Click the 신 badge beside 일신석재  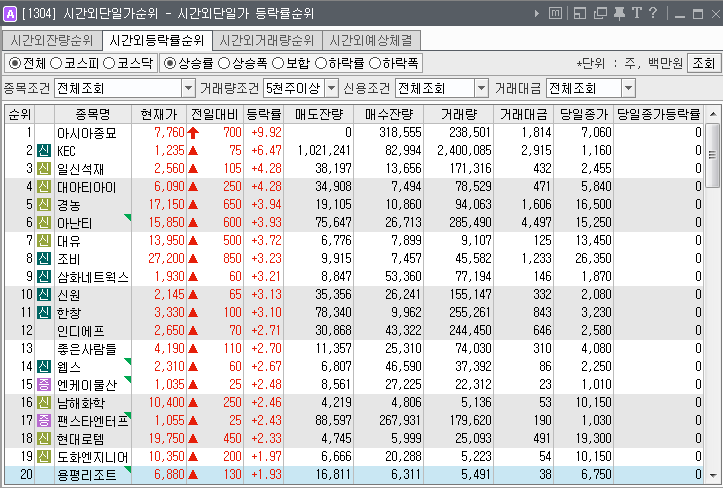[x=44, y=168]
